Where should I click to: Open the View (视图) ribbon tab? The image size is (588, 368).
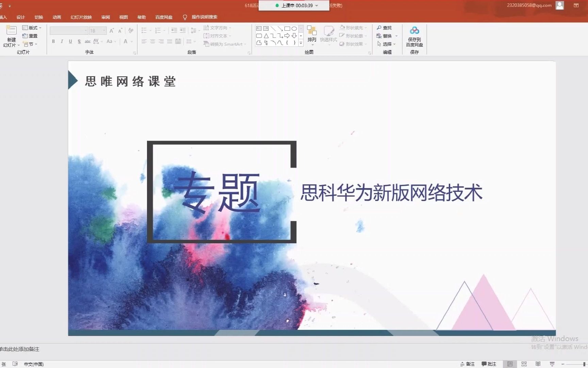tap(124, 17)
